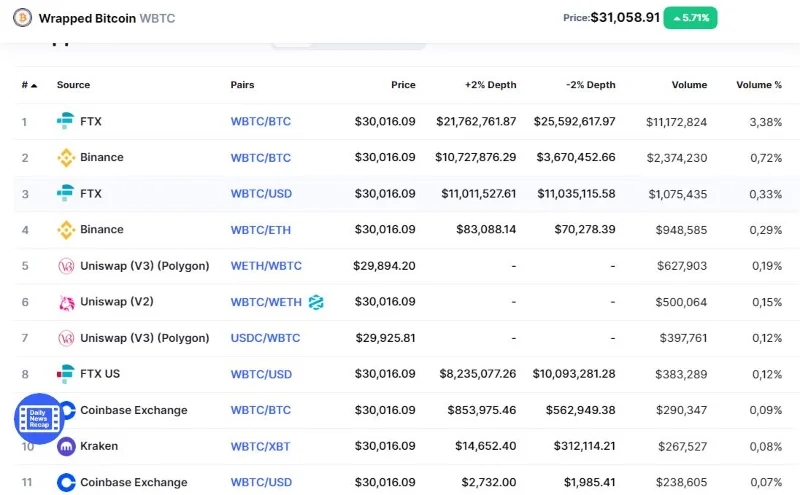800x495 pixels.
Task: Click the $562,949.38 depth value
Action: 581,410
